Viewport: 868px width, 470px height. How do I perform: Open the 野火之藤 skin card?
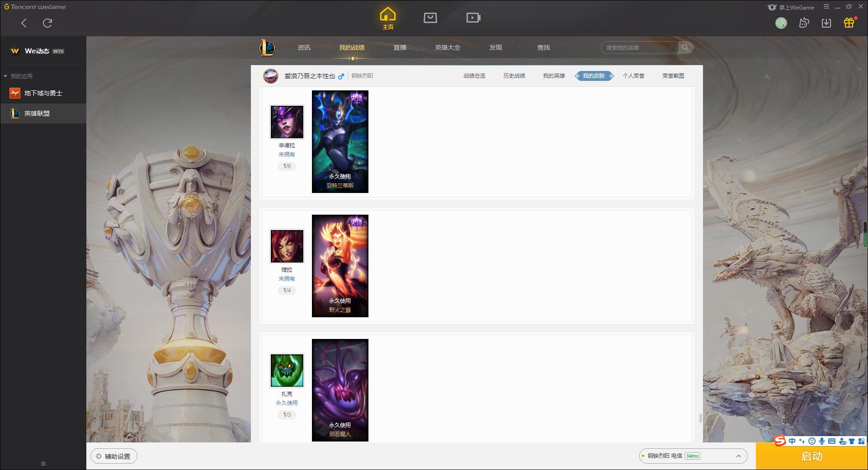(340, 266)
